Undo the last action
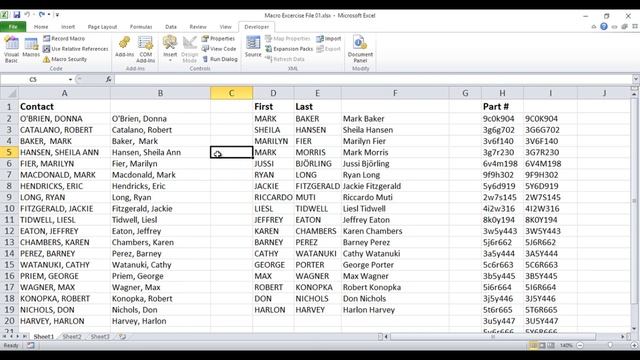 (x=27, y=15)
